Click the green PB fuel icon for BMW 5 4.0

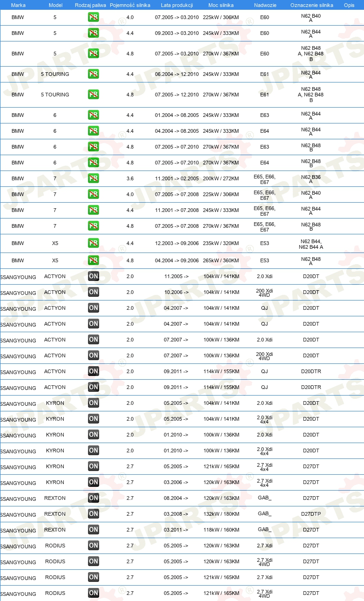pos(94,17)
